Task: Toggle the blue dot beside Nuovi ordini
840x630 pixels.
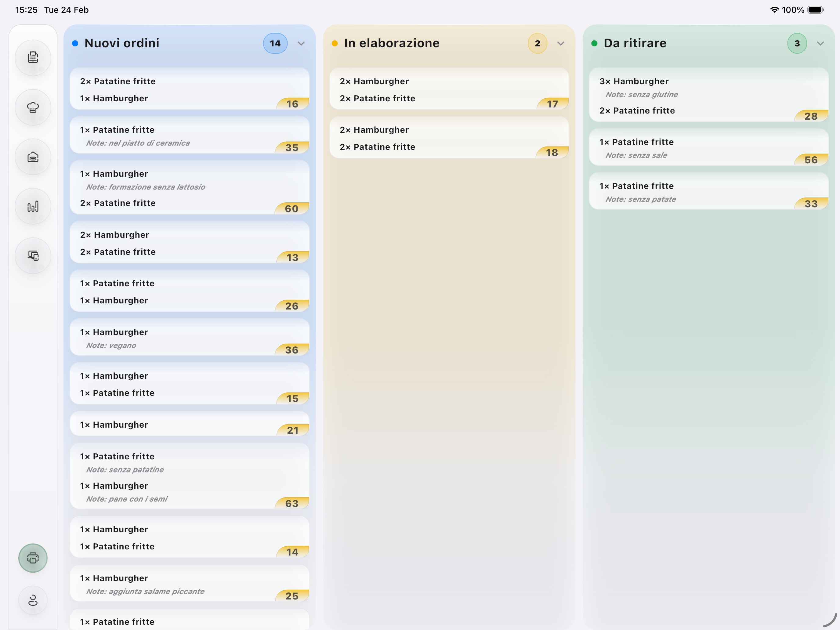Action: pyautogui.click(x=75, y=43)
